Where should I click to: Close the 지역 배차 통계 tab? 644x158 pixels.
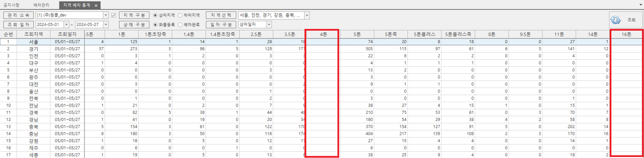tap(96, 6)
